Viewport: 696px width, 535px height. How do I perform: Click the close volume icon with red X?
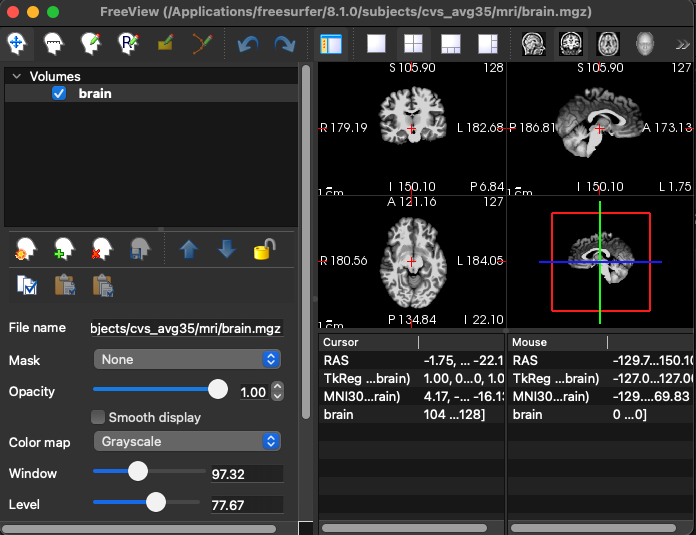click(x=102, y=249)
